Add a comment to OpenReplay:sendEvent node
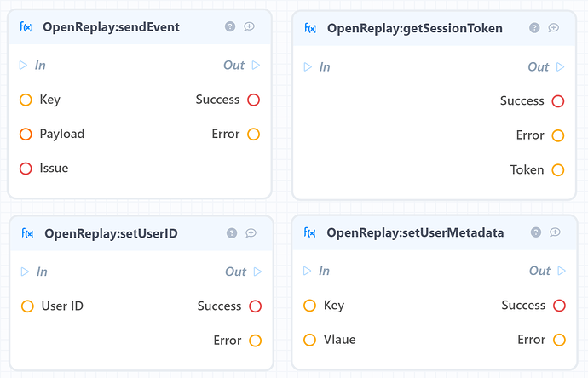 [x=249, y=26]
